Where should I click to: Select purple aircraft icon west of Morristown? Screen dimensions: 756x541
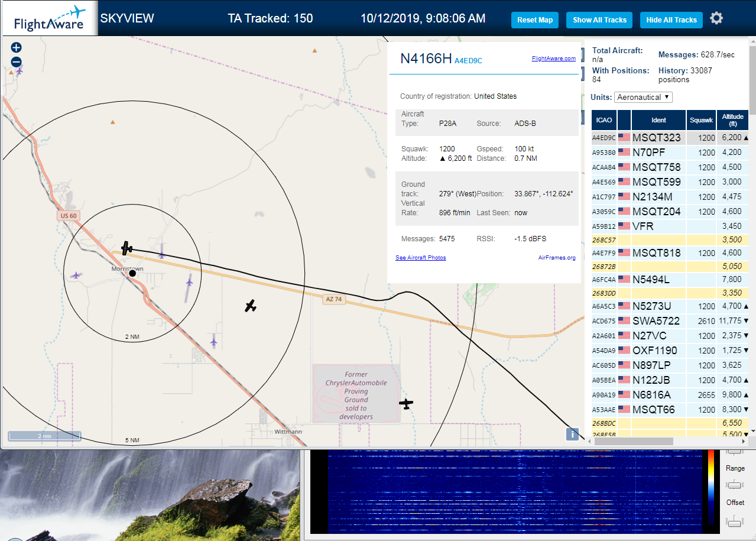(x=76, y=275)
